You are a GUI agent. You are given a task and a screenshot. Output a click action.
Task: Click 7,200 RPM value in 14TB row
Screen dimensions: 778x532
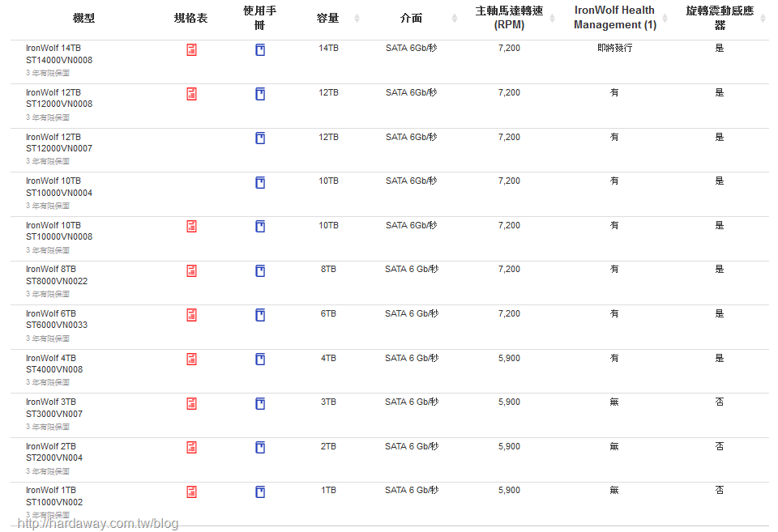pyautogui.click(x=509, y=48)
